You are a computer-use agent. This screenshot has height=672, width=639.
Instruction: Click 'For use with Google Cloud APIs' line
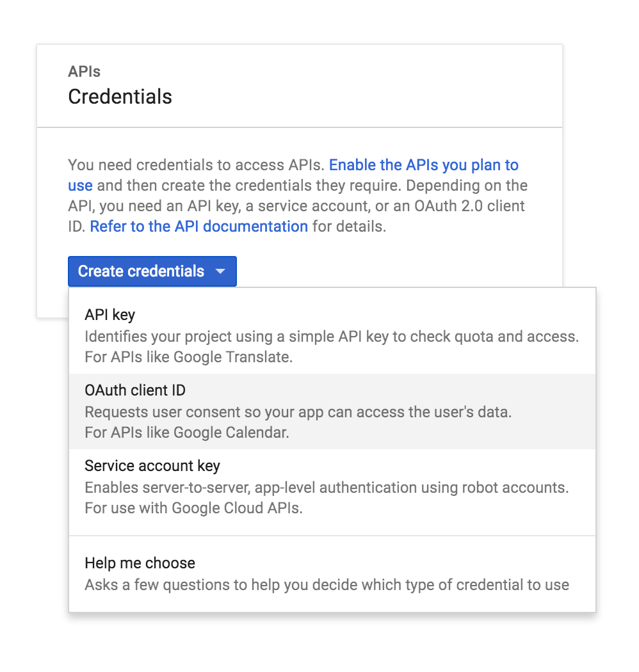click(194, 508)
